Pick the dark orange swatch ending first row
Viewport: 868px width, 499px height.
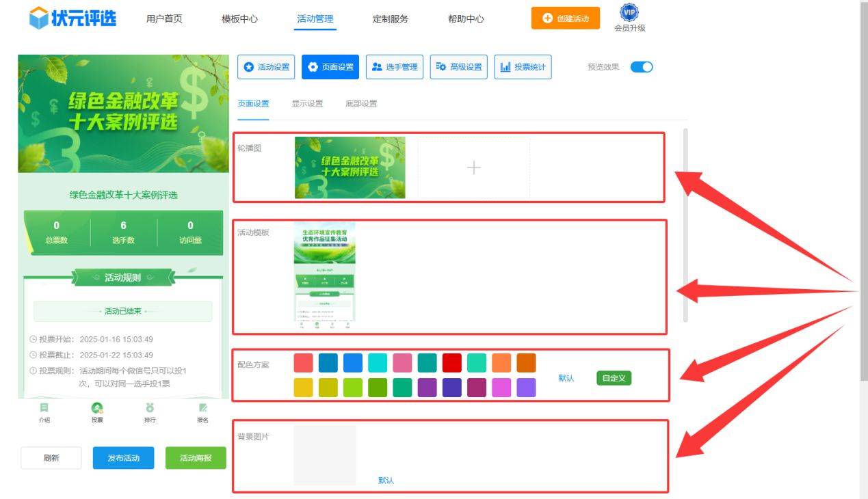[x=526, y=363]
